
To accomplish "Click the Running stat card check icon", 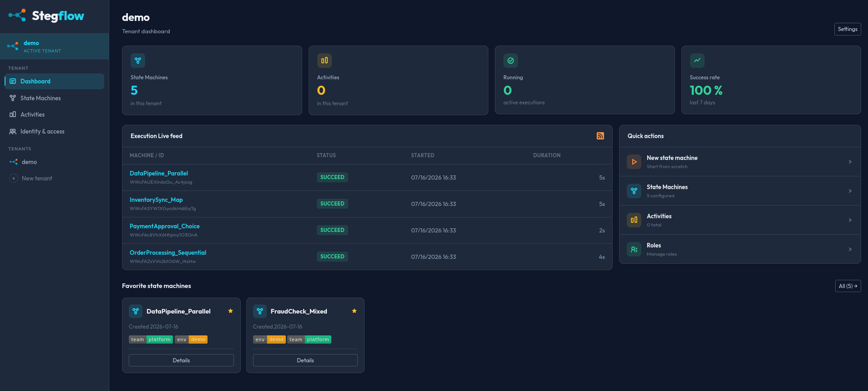I will point(511,61).
